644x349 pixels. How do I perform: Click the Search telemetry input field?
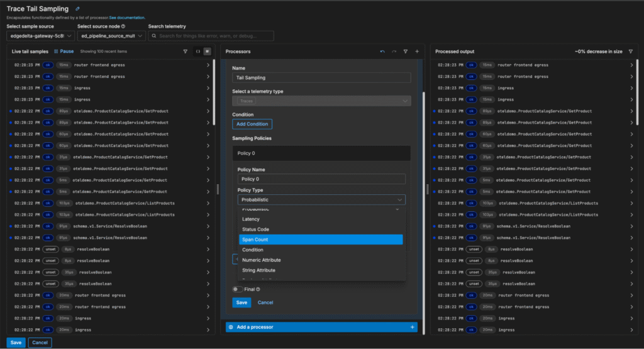(x=211, y=36)
